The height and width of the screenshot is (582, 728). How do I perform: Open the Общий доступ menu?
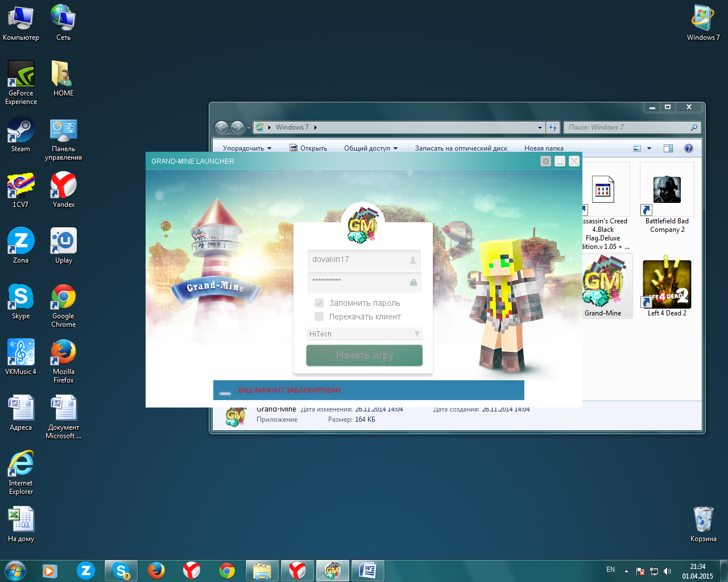[x=371, y=148]
